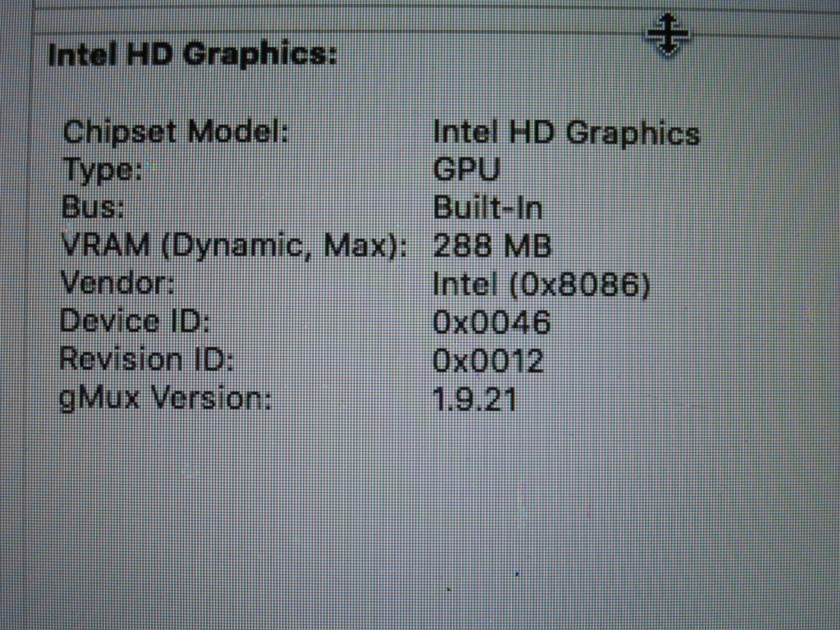The height and width of the screenshot is (630, 840).
Task: Select the '0x0012' revision ID value
Action: coord(488,361)
